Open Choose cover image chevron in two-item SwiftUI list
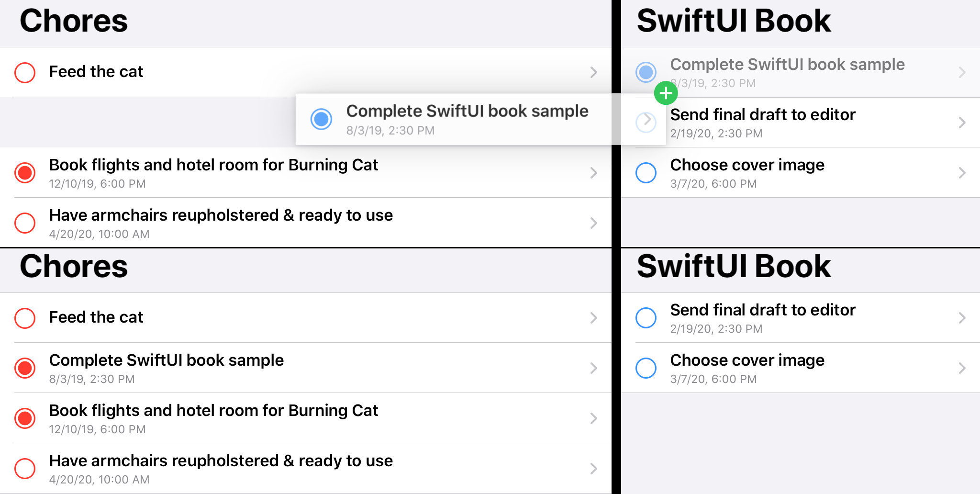Screen dimensions: 980x494 (x=962, y=368)
